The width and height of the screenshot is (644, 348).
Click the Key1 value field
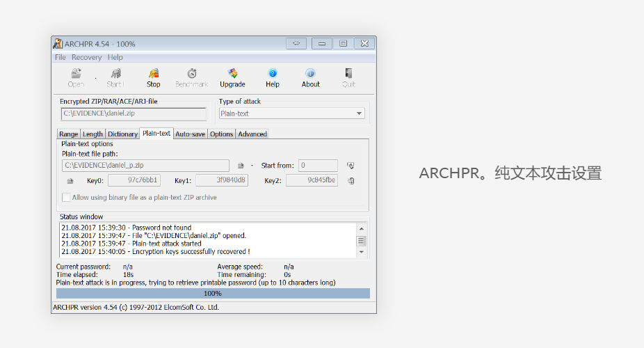222,180
